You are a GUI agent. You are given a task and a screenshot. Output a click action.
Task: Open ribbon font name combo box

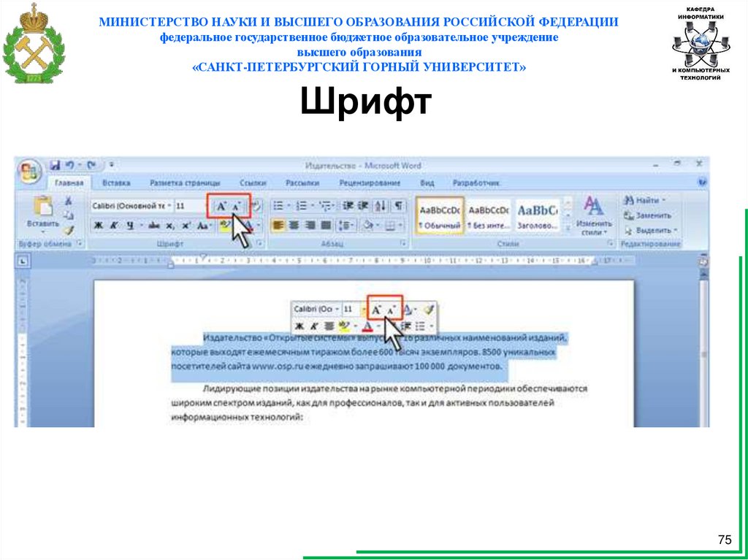click(131, 206)
